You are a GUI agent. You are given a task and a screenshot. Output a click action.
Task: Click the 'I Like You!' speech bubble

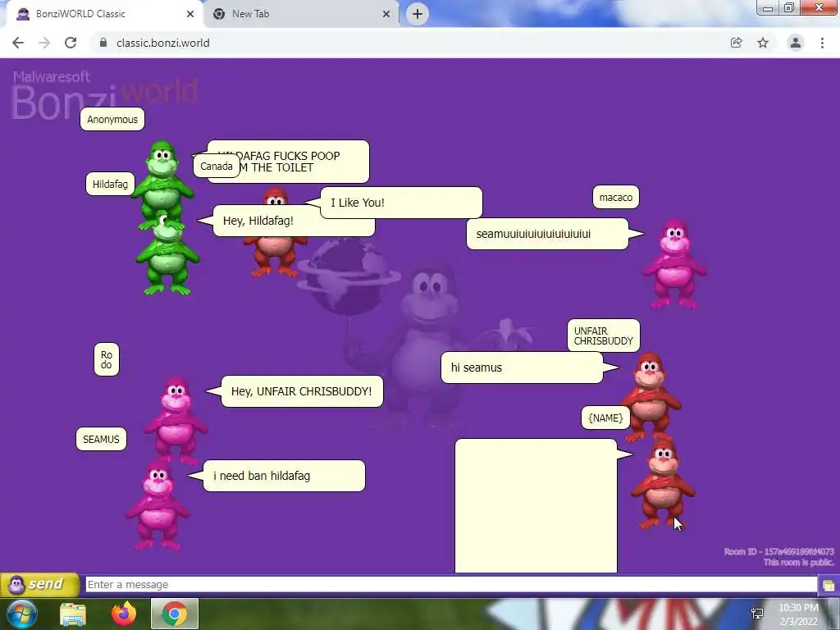click(401, 203)
